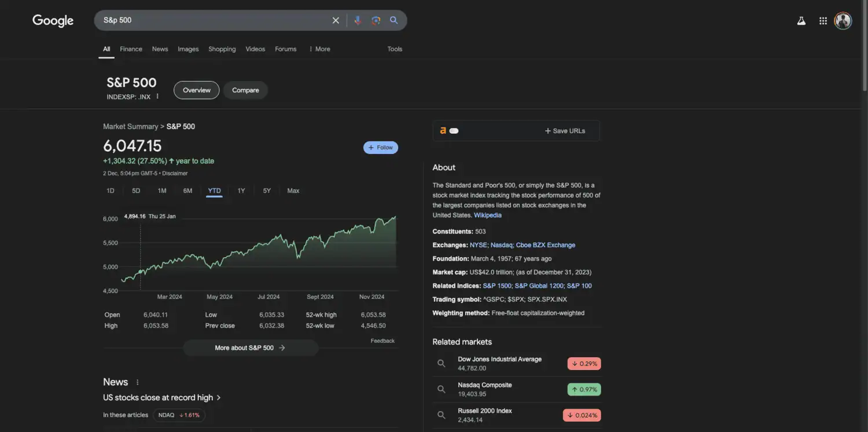Open the Wikipedia link

pos(488,215)
